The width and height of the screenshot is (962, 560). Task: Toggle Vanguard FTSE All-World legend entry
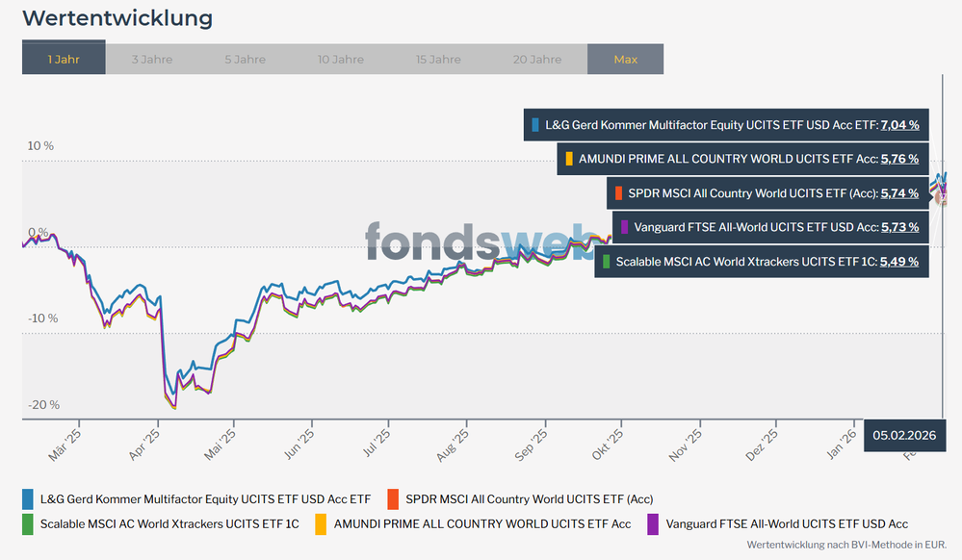point(787,524)
